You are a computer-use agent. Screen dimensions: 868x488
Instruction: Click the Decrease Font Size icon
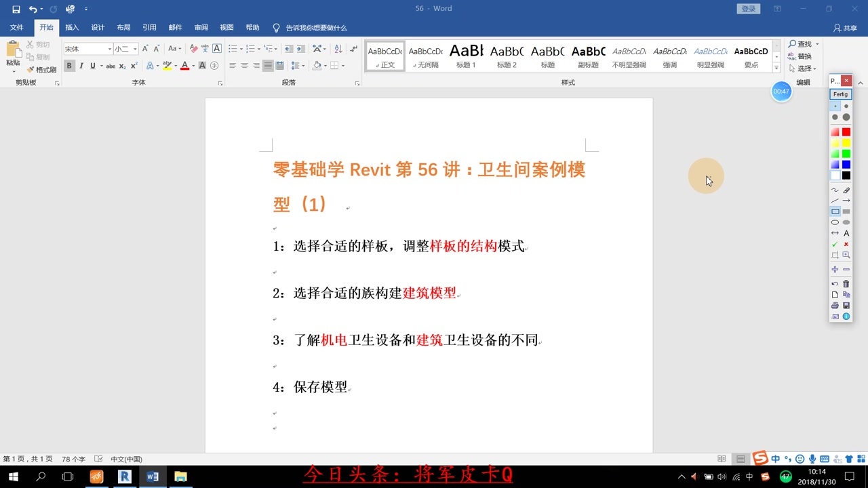click(156, 49)
